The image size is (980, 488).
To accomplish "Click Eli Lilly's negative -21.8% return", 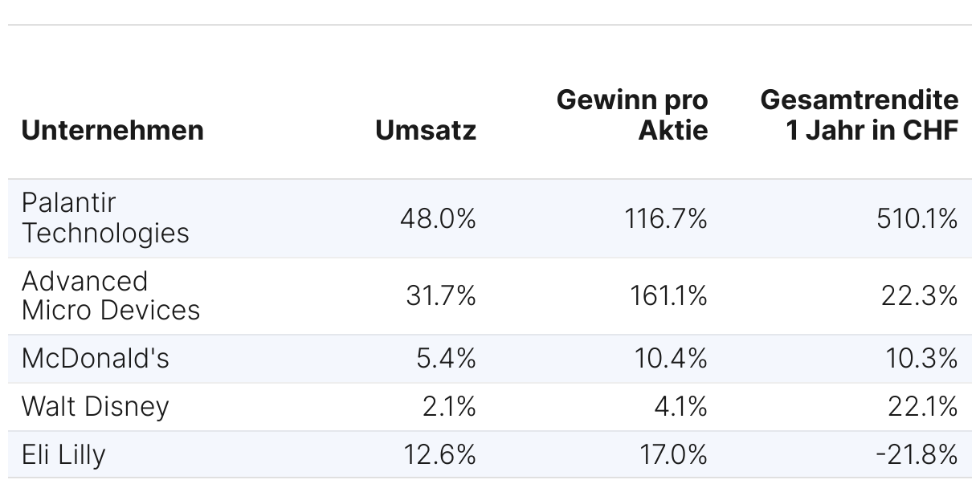I will tap(917, 455).
